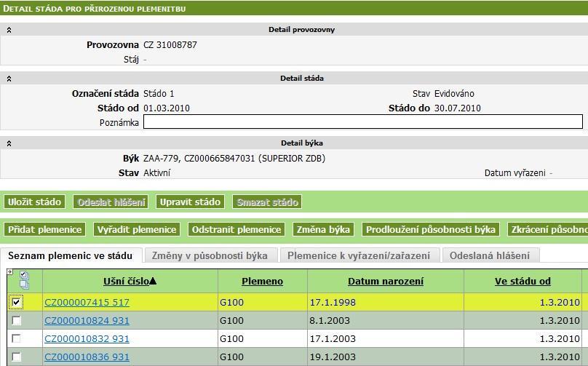Viewport: 588px width, 366px height.
Task: Click the Zkrácení působnosti button
Action: pyautogui.click(x=547, y=229)
